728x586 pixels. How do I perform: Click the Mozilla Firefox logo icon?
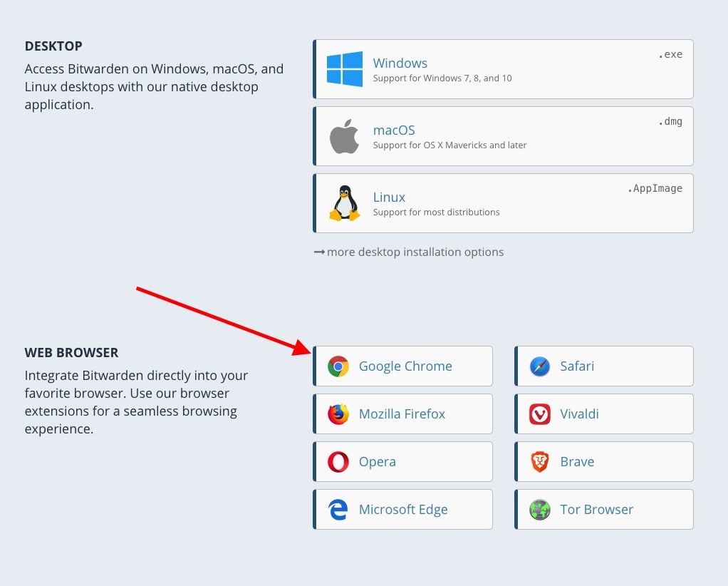click(x=338, y=414)
